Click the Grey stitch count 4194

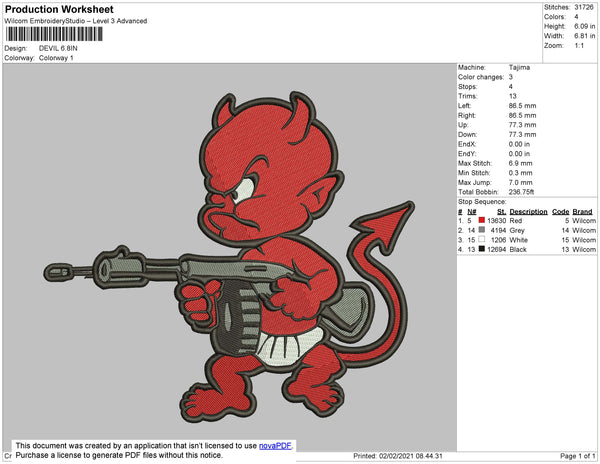tap(498, 230)
